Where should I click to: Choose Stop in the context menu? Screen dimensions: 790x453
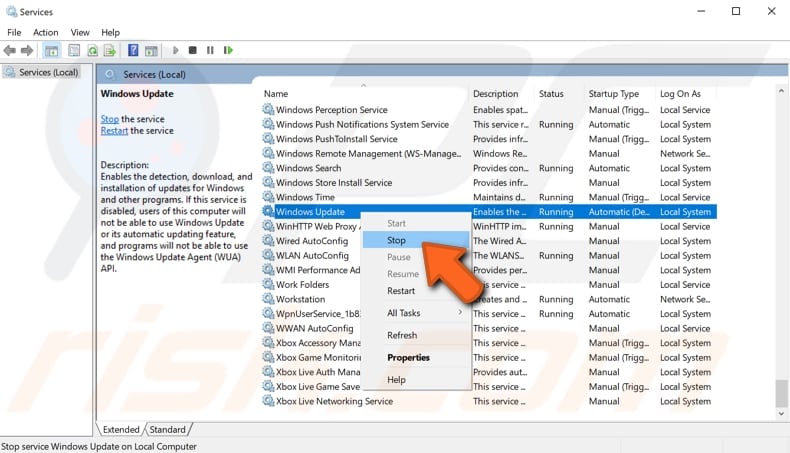coord(397,240)
